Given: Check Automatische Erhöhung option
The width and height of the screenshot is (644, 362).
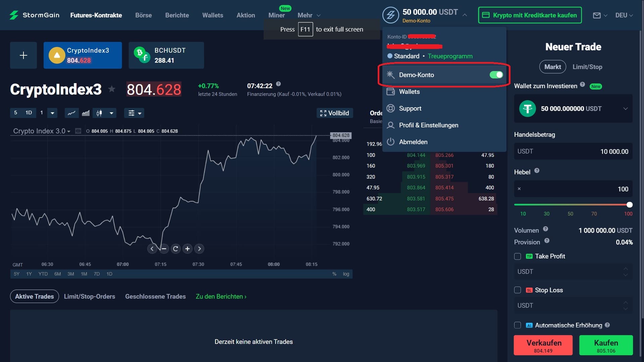Looking at the screenshot, I should click(518, 325).
